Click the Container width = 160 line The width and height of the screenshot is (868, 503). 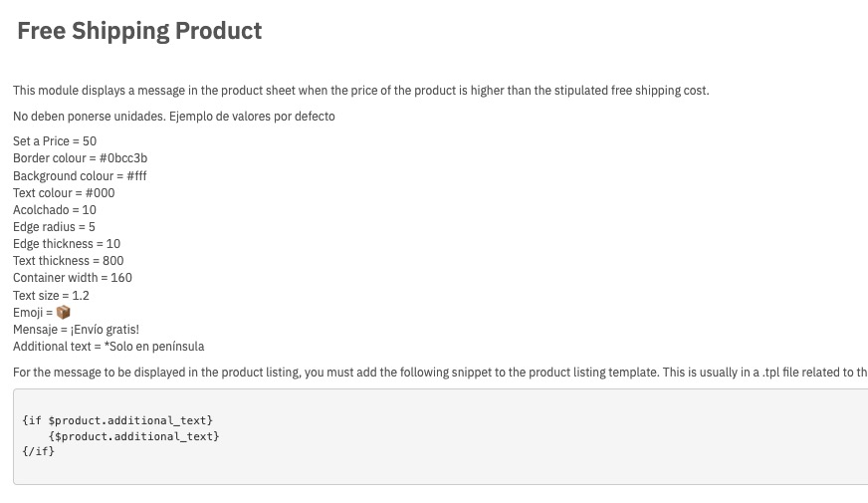[73, 278]
